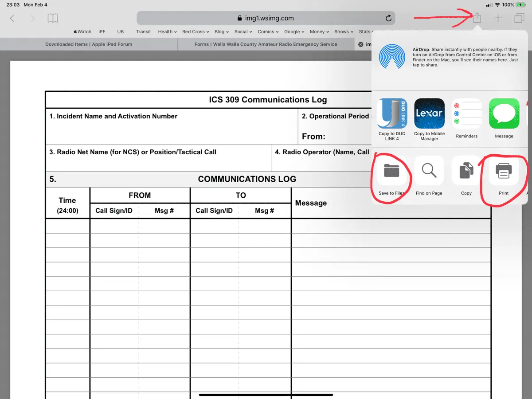Share to the Reminders app

click(466, 114)
